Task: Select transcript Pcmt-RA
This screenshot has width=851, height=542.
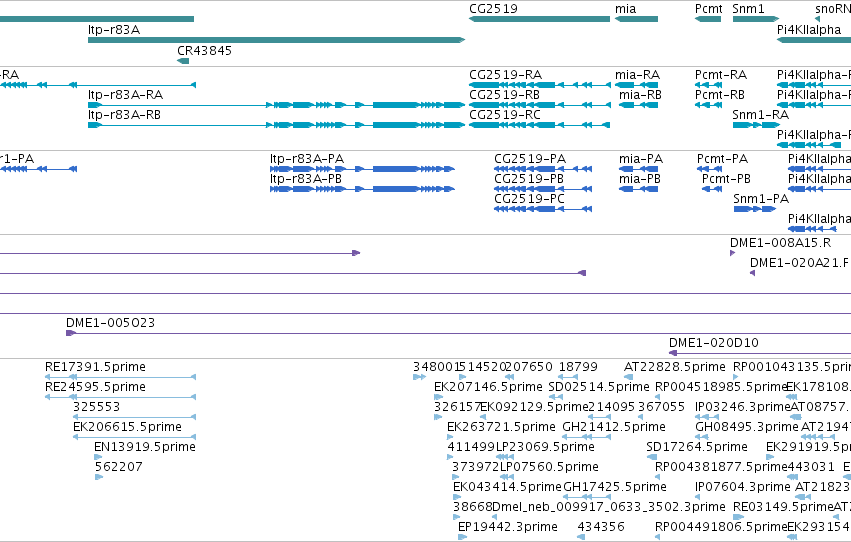Action: 708,85
